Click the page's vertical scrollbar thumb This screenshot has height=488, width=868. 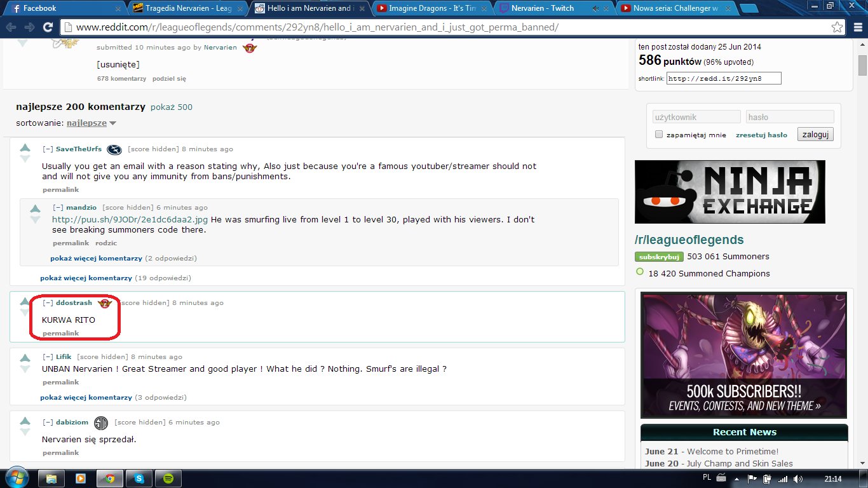(x=862, y=65)
